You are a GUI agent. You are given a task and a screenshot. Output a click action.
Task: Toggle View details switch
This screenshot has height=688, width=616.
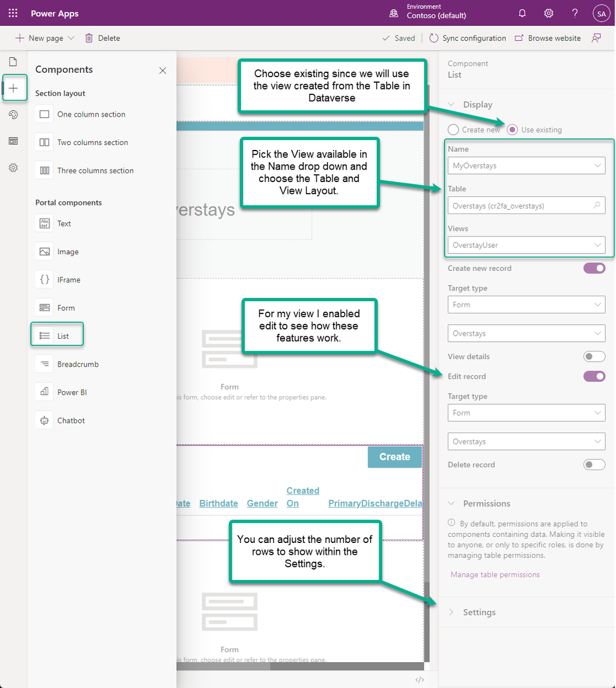[594, 356]
